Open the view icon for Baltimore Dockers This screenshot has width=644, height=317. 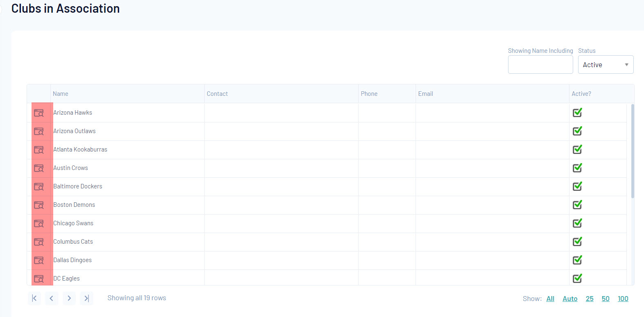(39, 187)
